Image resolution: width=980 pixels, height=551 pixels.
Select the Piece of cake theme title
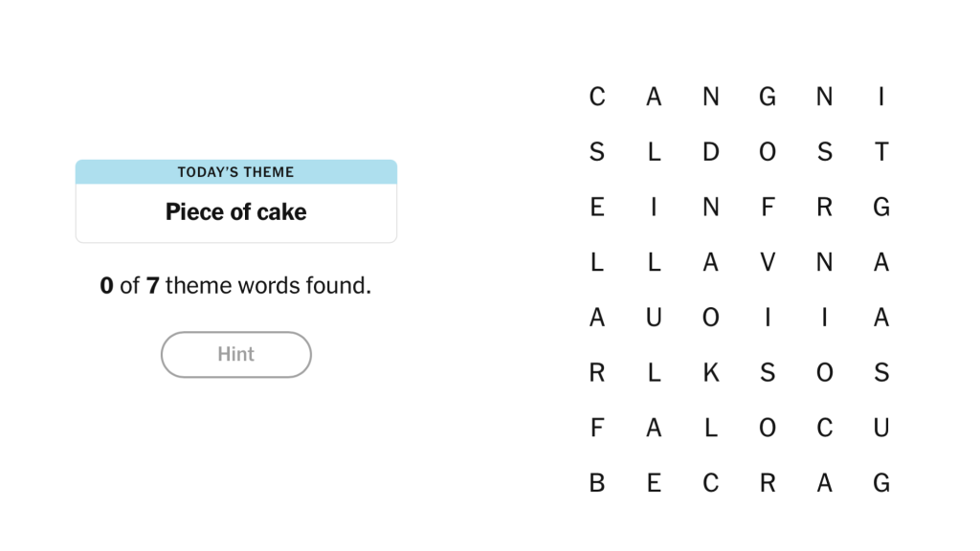[x=235, y=211]
